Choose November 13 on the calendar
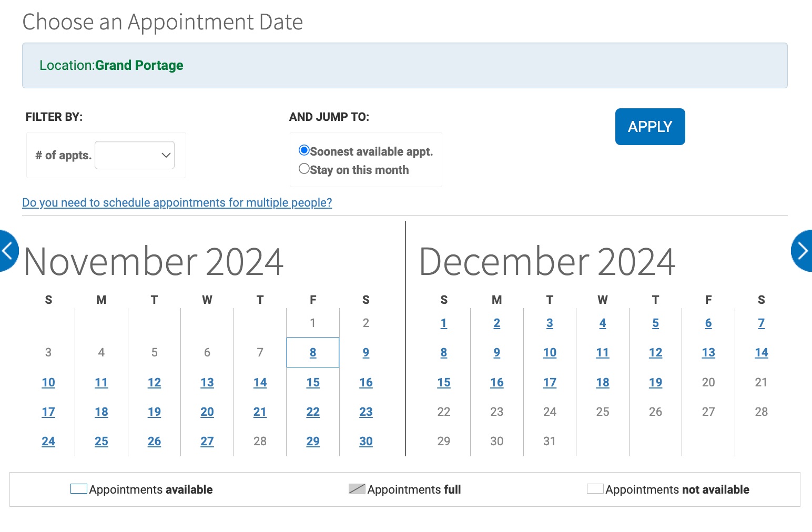Viewport: 812px width, 532px height. coord(207,382)
